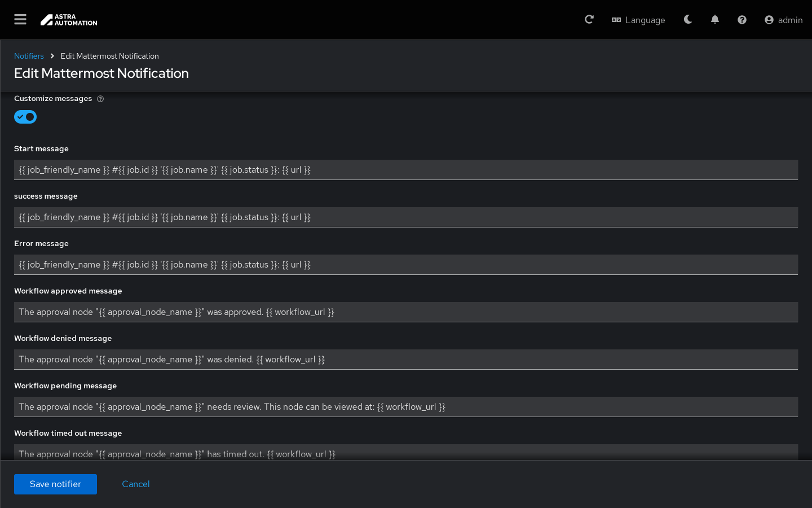Screen dimensions: 812x508
Task: Toggle off Customize messages switch
Action: point(25,117)
